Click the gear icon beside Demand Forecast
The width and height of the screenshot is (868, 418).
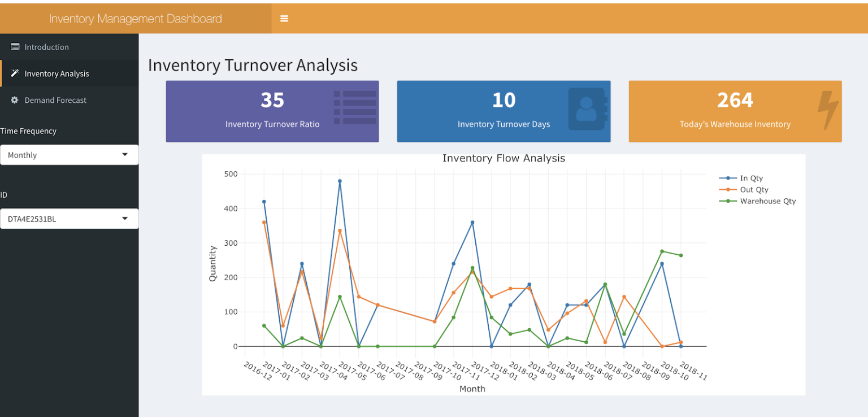point(15,100)
